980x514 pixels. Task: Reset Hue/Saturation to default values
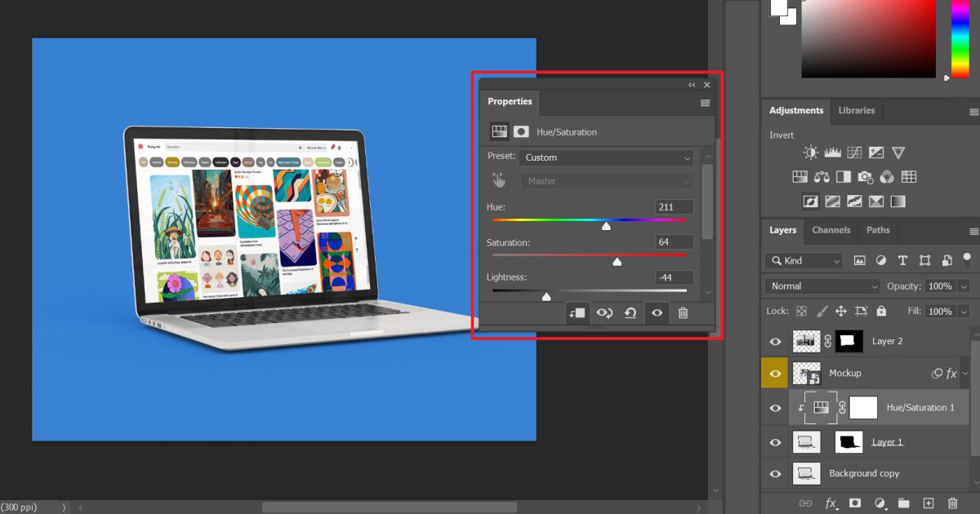[x=630, y=313]
